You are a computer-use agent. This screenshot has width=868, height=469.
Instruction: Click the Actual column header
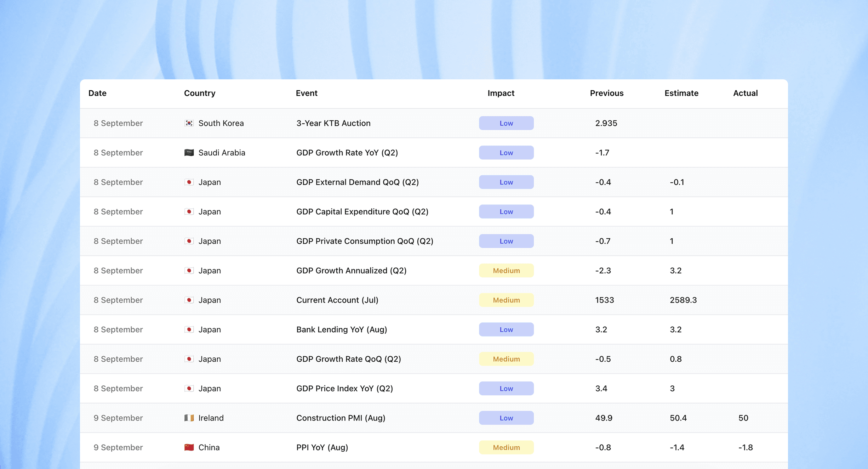745,93
